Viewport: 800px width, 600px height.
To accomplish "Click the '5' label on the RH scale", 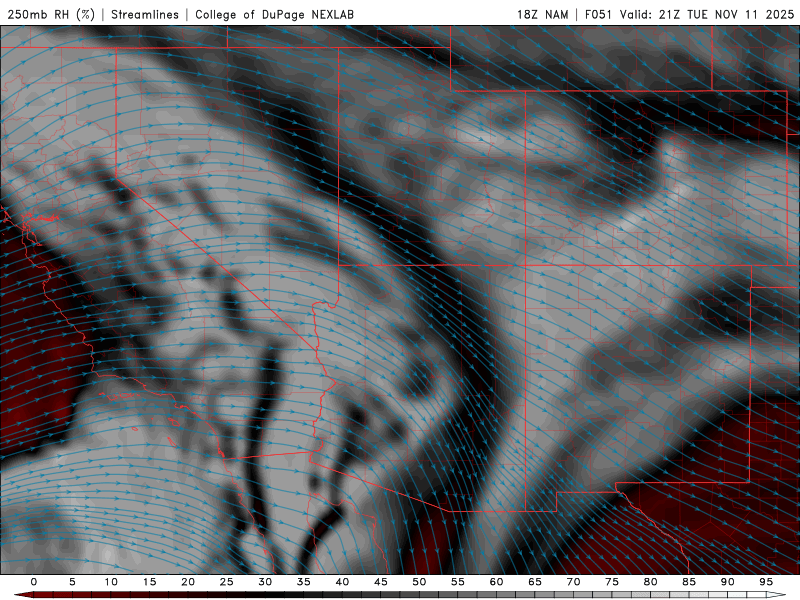I will pyautogui.click(x=72, y=582).
